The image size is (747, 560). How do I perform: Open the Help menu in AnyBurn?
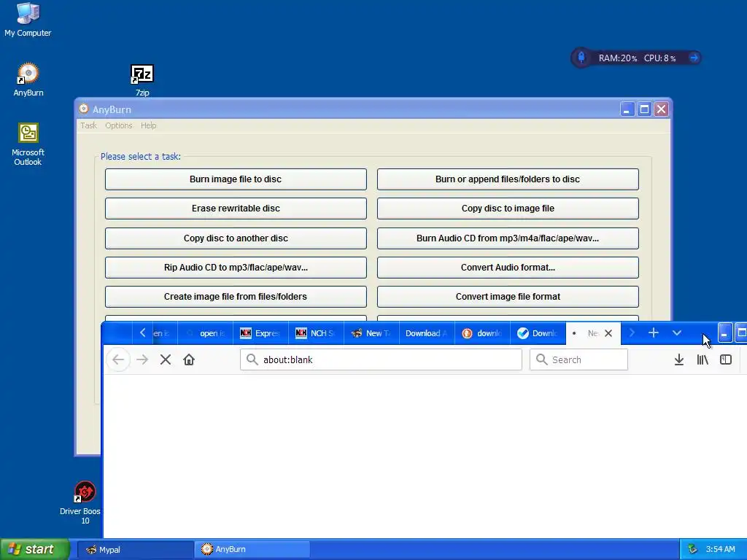coord(148,125)
